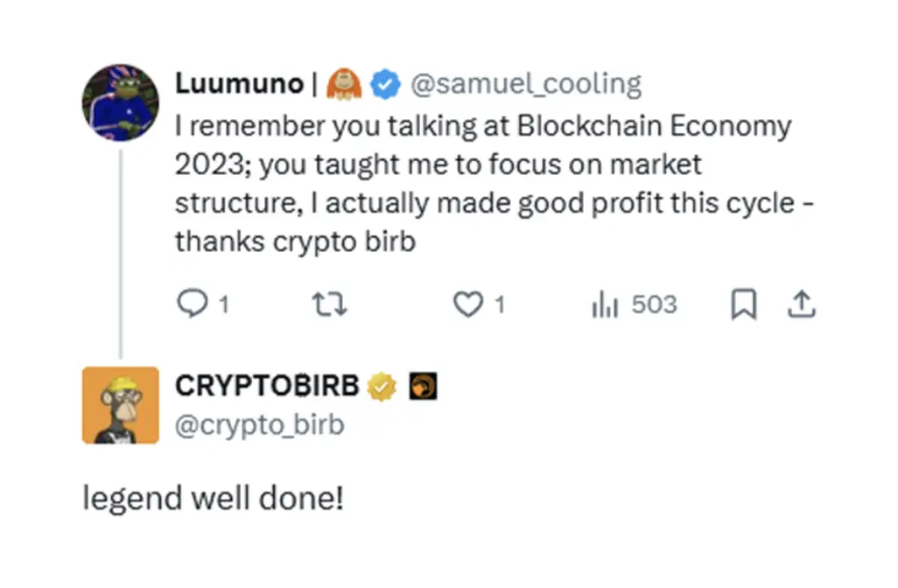Open tweet analytics via the bar chart icon
Viewport: 898px width, 588px height.
606,304
